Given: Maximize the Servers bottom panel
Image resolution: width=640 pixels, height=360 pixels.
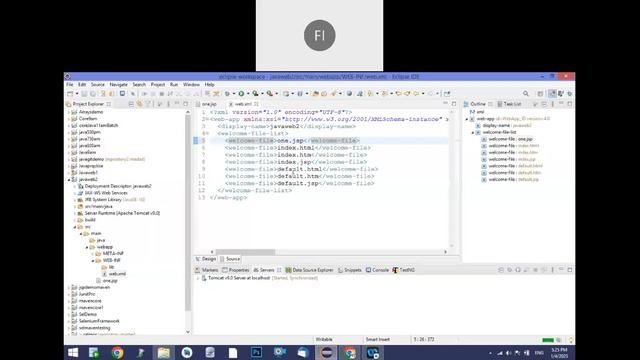Looking at the screenshot, I should point(570,270).
